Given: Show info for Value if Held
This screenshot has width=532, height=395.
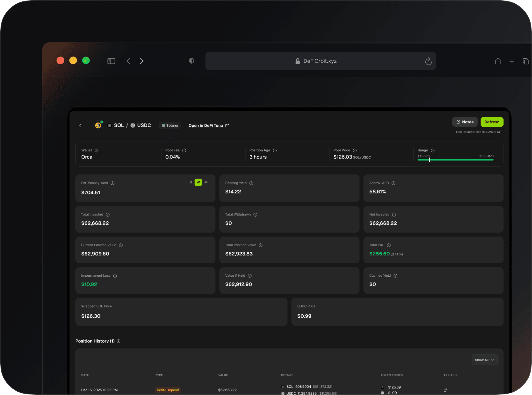Looking at the screenshot, I should coord(250,276).
